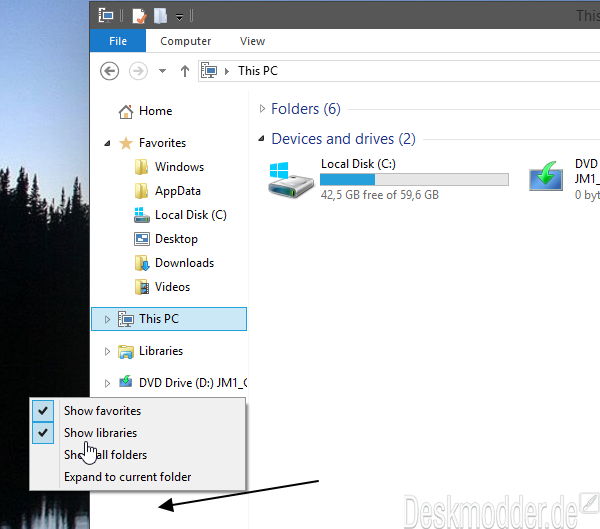Select Home in the navigation pane
The height and width of the screenshot is (529, 600).
tap(155, 111)
